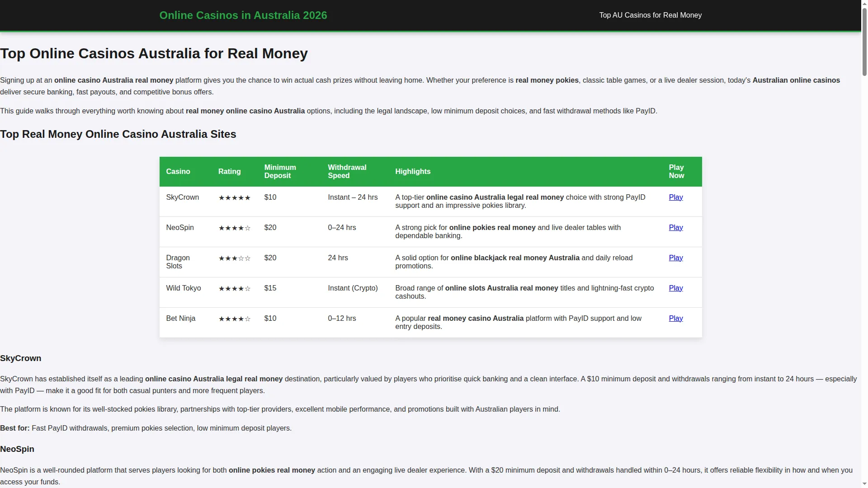
Task: Click the paragraph starting 'NeoSpin is a well-rounded'
Action: click(426, 476)
